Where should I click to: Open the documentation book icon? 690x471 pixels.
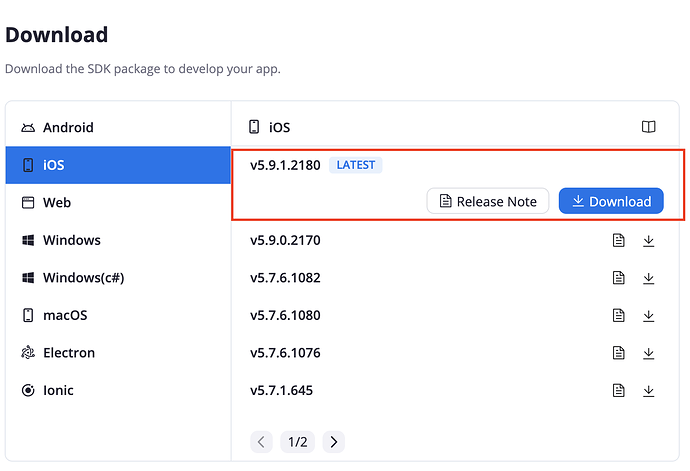coord(649,127)
